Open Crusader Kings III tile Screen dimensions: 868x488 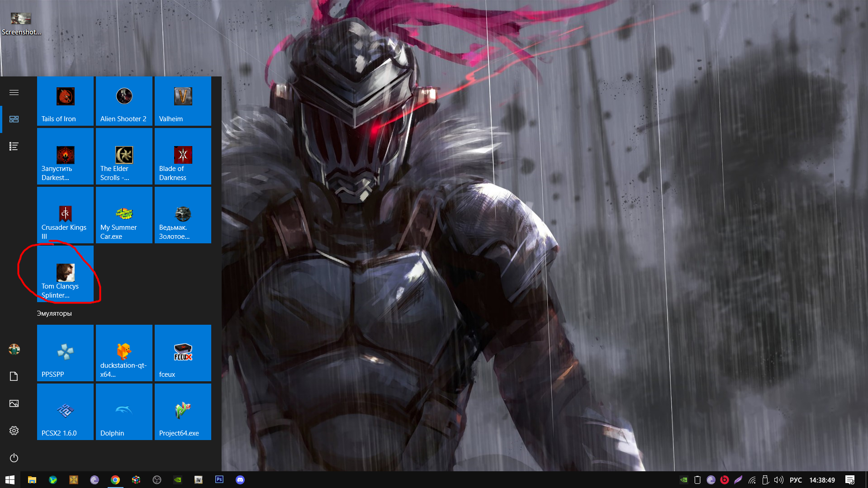click(65, 215)
